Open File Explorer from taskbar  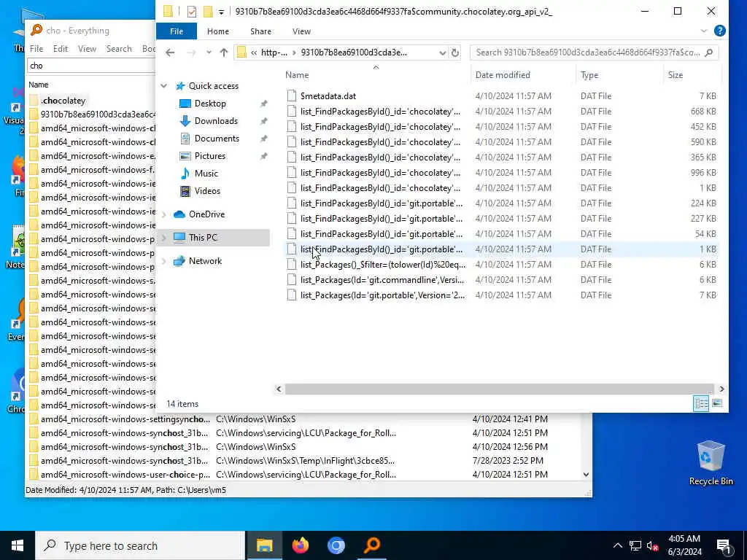click(264, 545)
